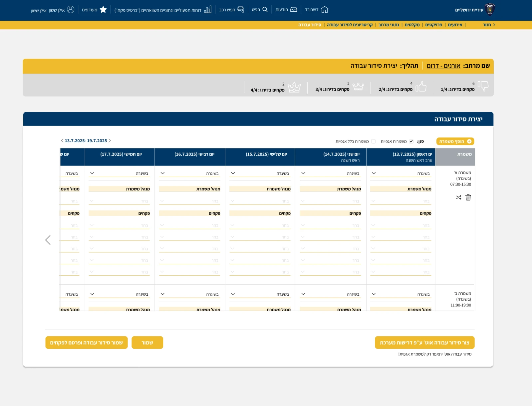Open shift manager בחר dropdown for Thursday 17.7.2025

click(119, 201)
